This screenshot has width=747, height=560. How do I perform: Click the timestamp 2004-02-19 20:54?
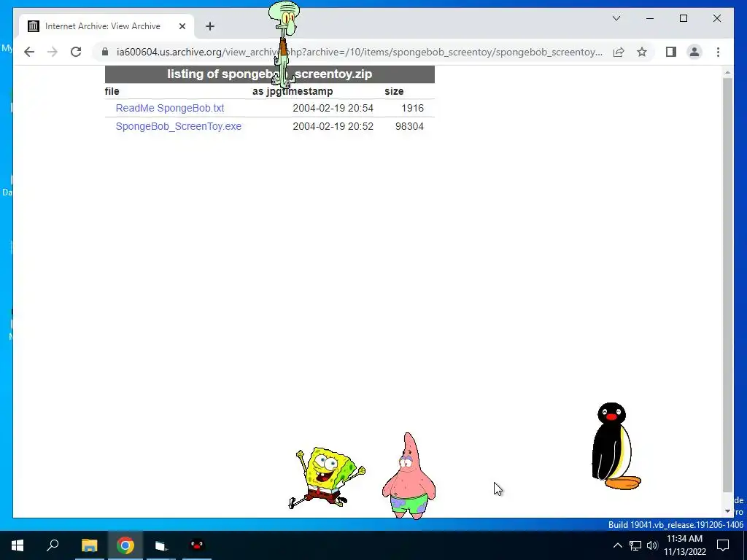333,108
